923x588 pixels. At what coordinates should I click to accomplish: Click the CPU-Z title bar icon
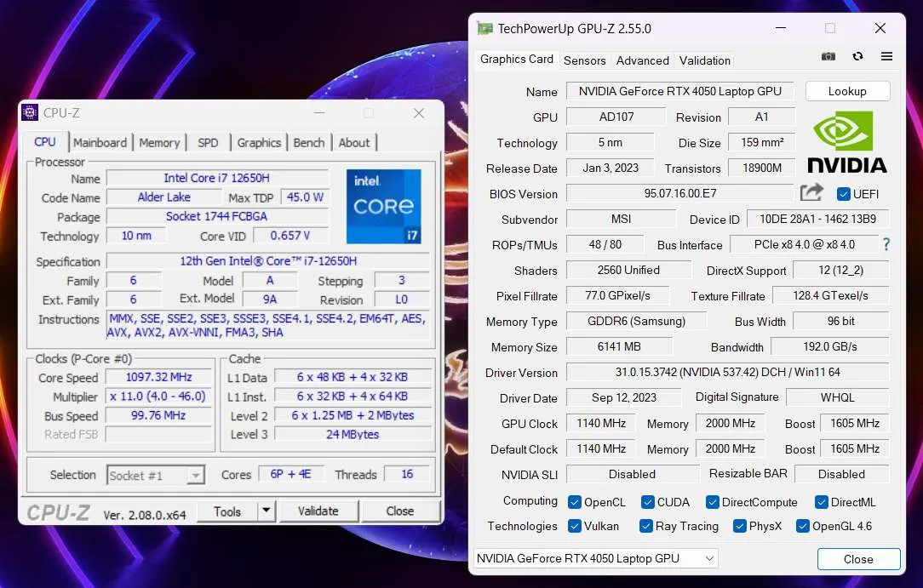[30, 112]
